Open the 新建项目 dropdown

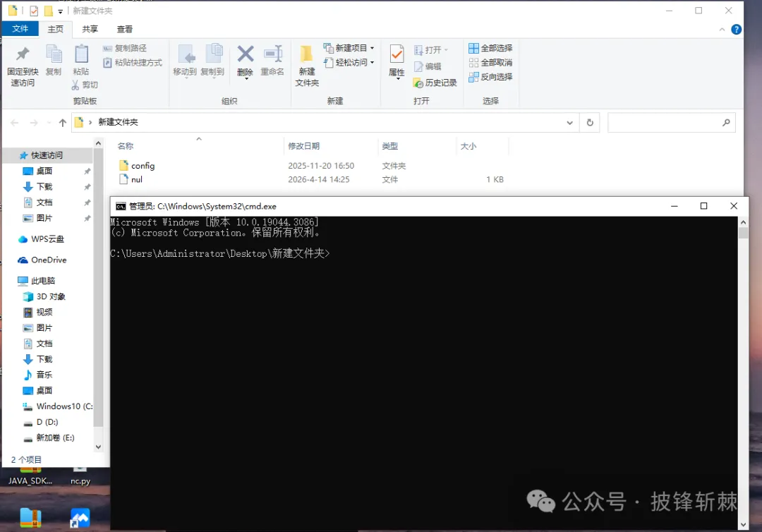click(x=349, y=48)
